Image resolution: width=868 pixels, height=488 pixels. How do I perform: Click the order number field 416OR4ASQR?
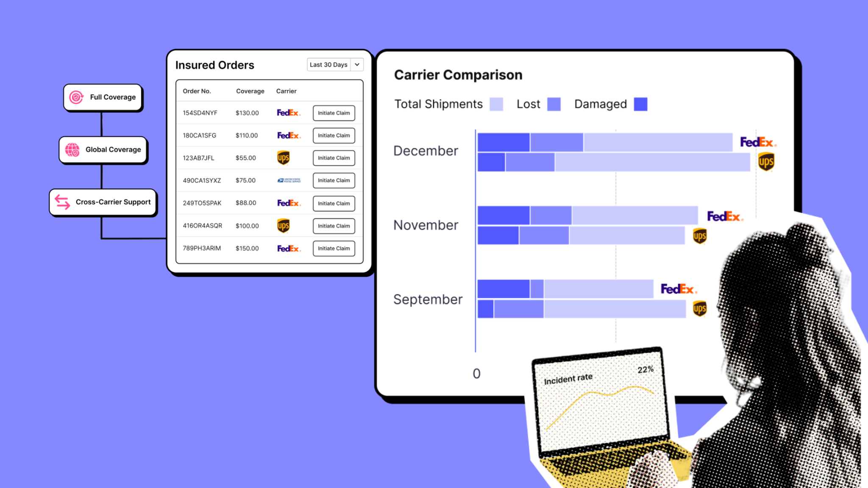coord(202,225)
